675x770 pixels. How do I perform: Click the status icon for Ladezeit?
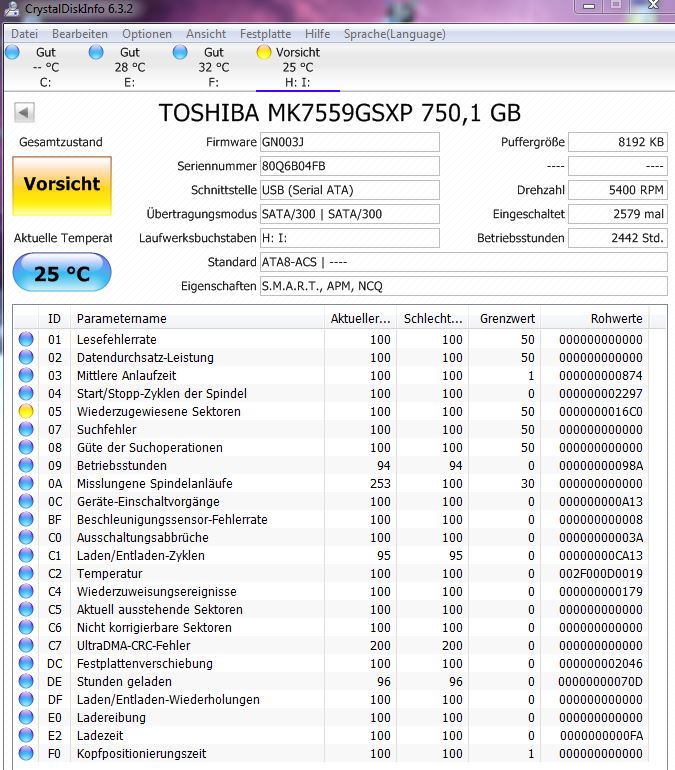tap(26, 735)
